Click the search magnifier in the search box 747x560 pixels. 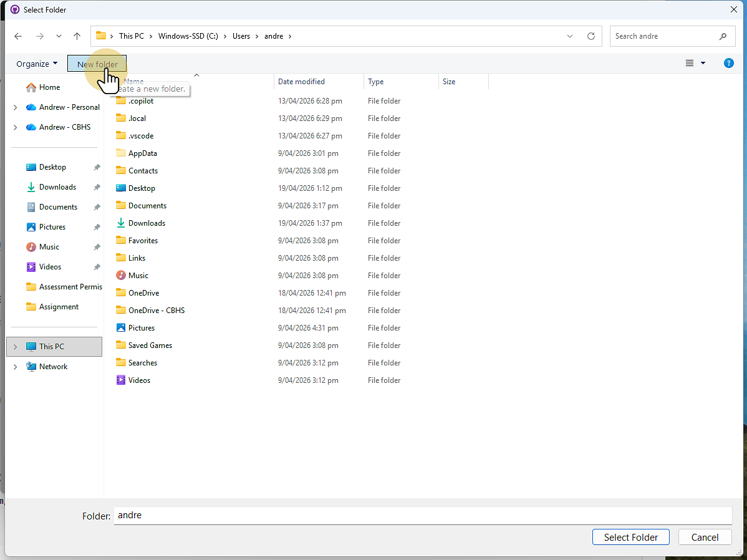[723, 36]
